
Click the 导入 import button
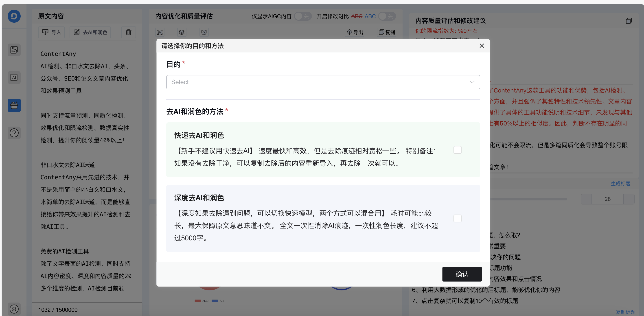(x=52, y=32)
